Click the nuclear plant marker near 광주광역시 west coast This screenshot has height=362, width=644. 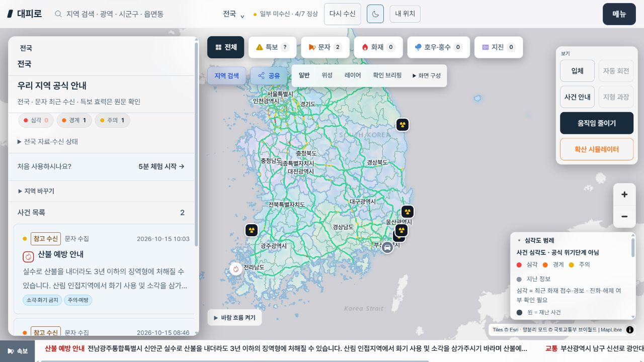[252, 230]
